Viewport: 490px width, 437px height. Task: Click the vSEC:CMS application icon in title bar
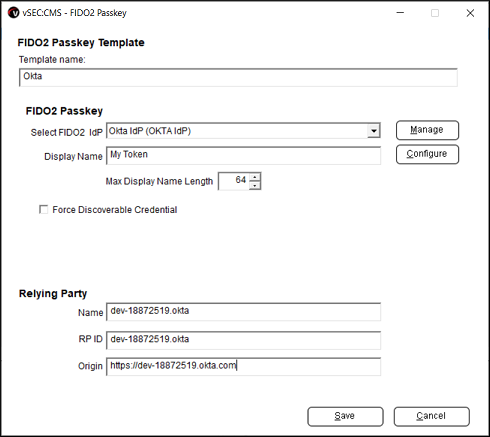pos(13,13)
